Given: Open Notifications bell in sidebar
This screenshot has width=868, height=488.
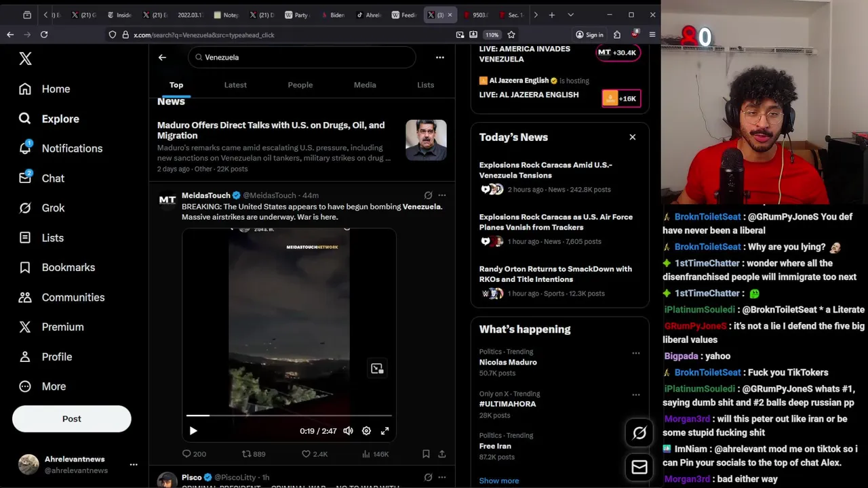Looking at the screenshot, I should [x=60, y=148].
